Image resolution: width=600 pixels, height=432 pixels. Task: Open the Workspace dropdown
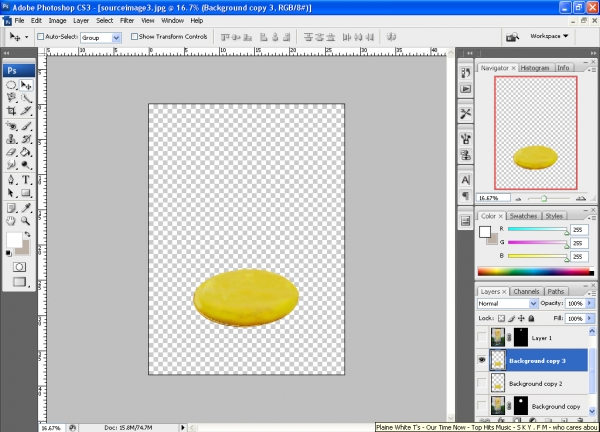(549, 36)
